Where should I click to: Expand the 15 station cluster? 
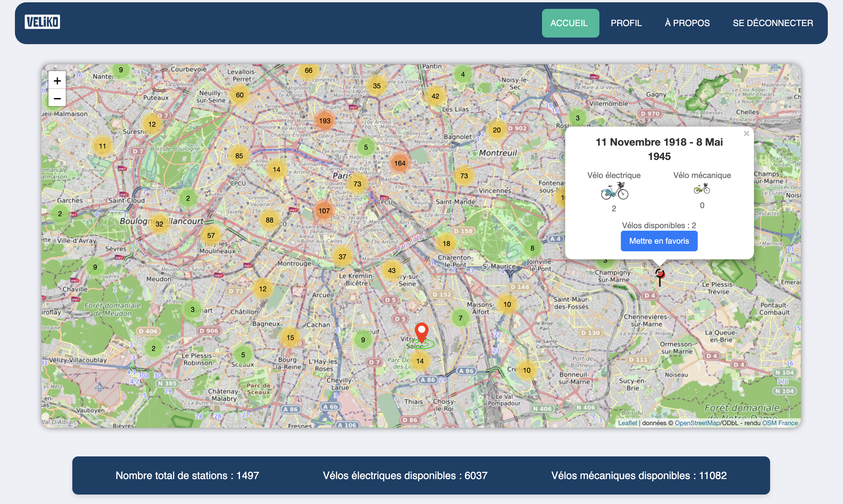tap(290, 337)
